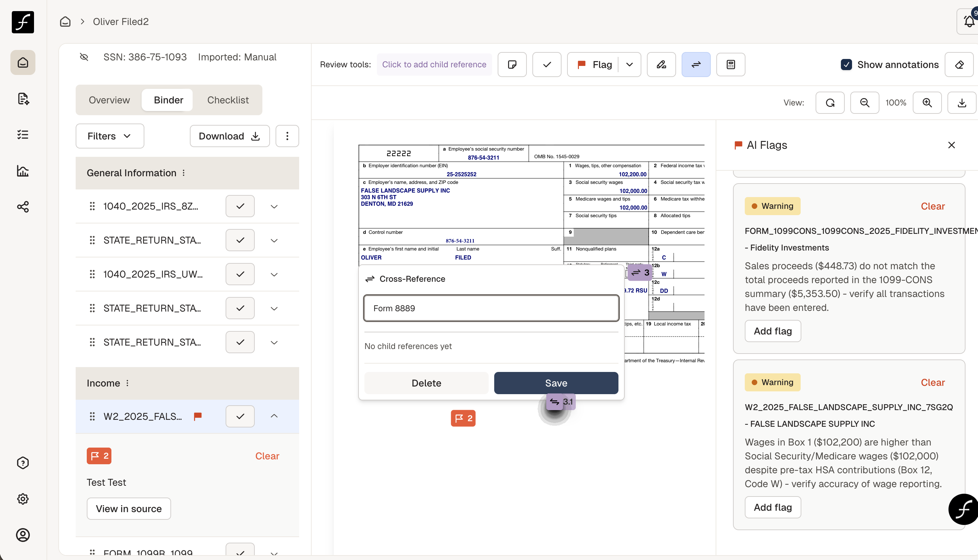Expand the 1040_2025_IRS_UW row
Viewport: 978px width, 560px height.
[274, 274]
